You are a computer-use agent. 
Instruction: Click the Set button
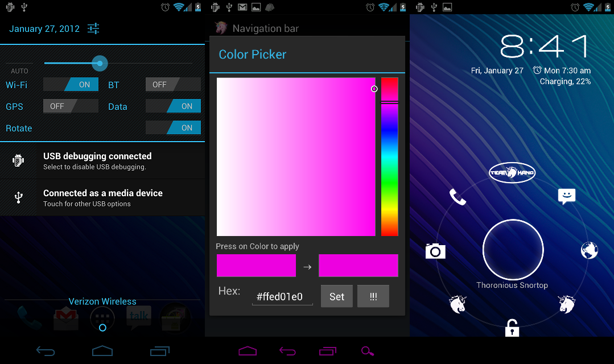pos(337,296)
